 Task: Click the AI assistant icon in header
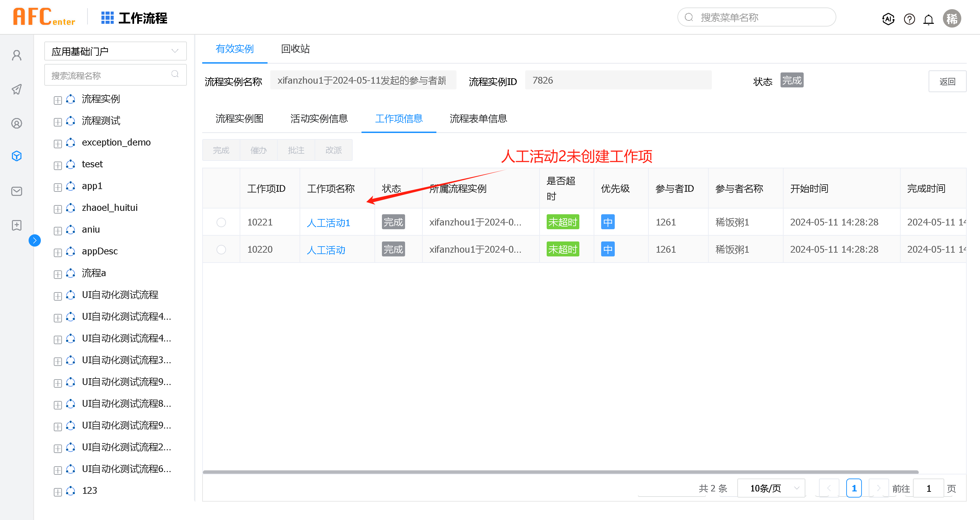point(888,19)
